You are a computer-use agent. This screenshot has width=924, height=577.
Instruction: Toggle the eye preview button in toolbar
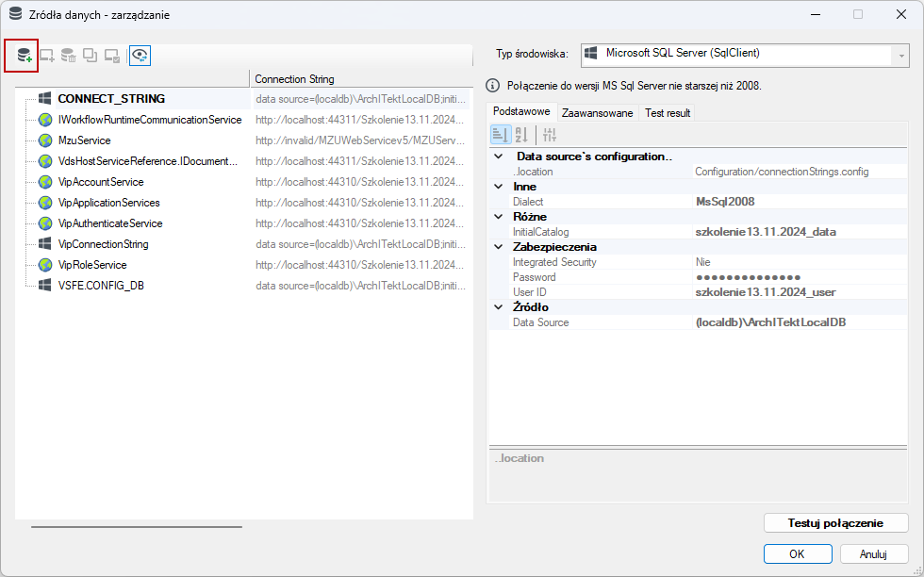(140, 56)
